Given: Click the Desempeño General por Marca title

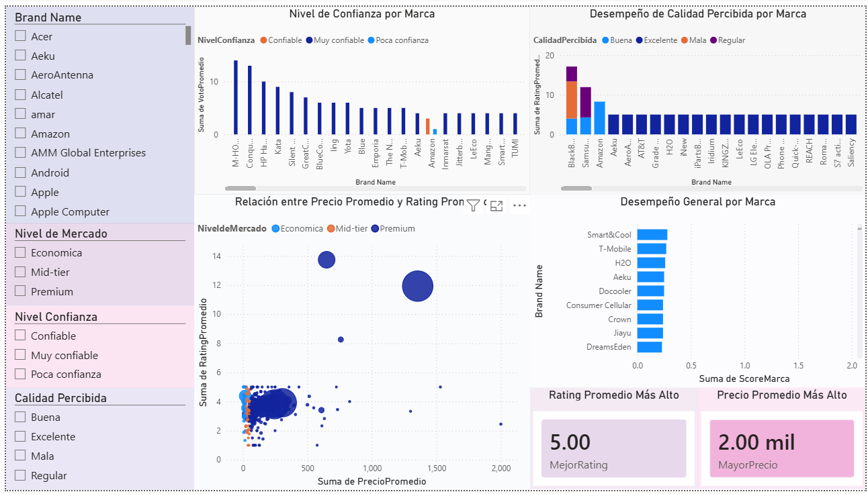Looking at the screenshot, I should (698, 201).
